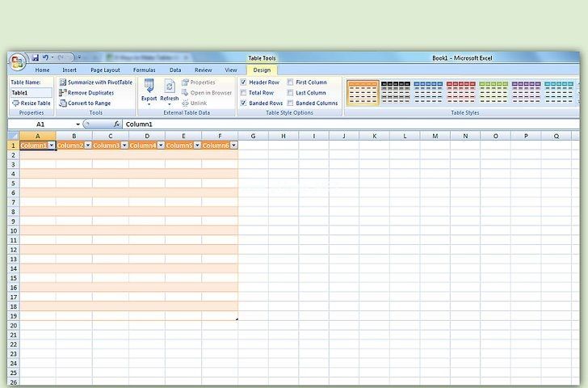Image resolution: width=588 pixels, height=388 pixels.
Task: Open the Column1 header filter dropdown
Action: pos(52,145)
